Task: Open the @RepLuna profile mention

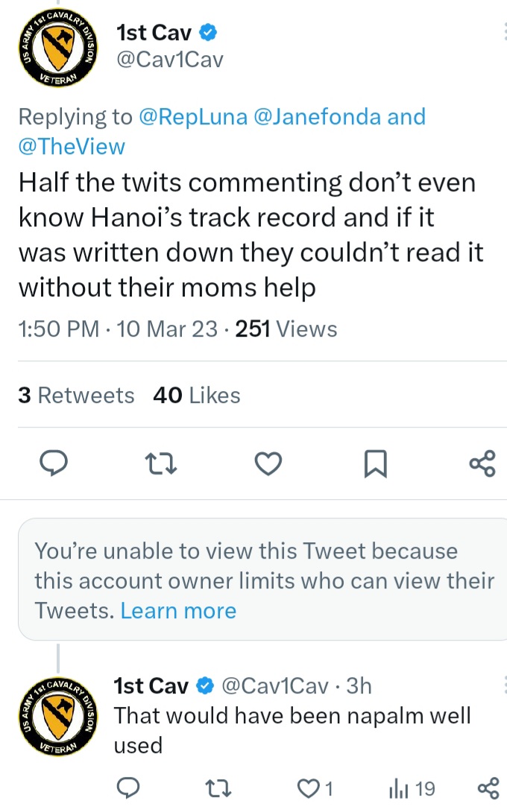Action: click(193, 116)
